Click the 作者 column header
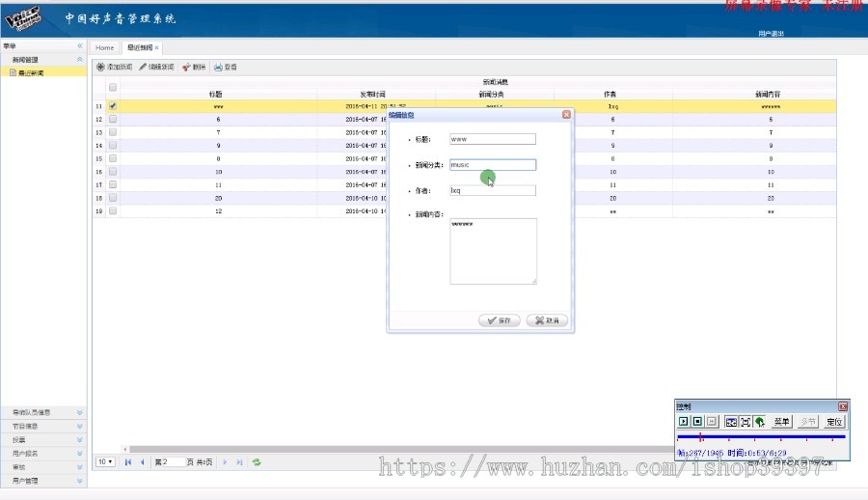The width and height of the screenshot is (868, 500). (x=610, y=95)
